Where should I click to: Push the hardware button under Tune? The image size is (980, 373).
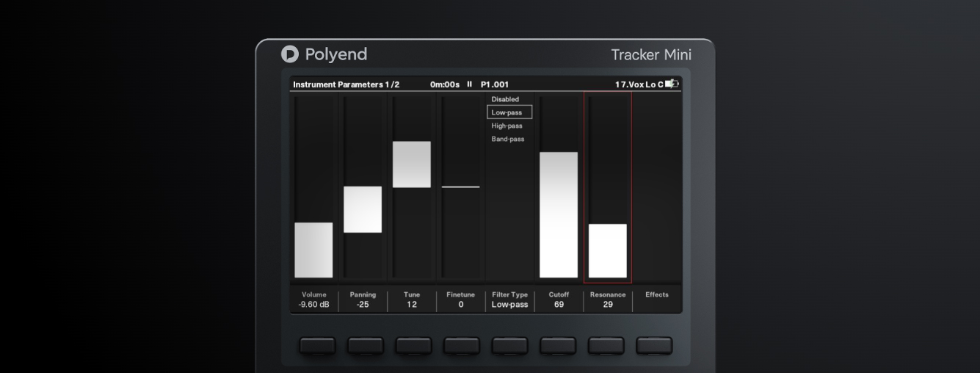414,346
